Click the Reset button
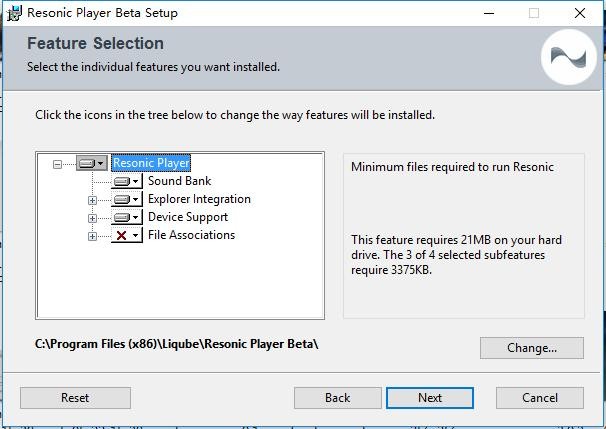The width and height of the screenshot is (606, 429). coord(75,398)
